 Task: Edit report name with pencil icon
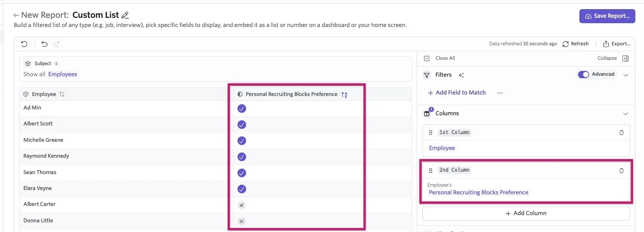125,15
